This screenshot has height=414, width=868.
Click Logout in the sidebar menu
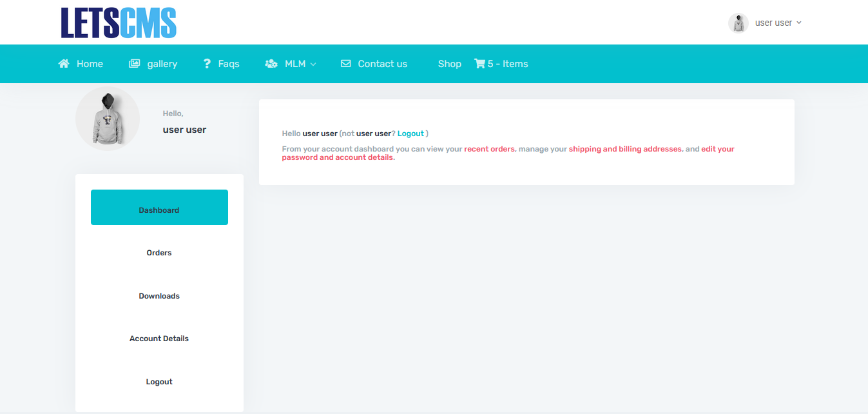159,382
